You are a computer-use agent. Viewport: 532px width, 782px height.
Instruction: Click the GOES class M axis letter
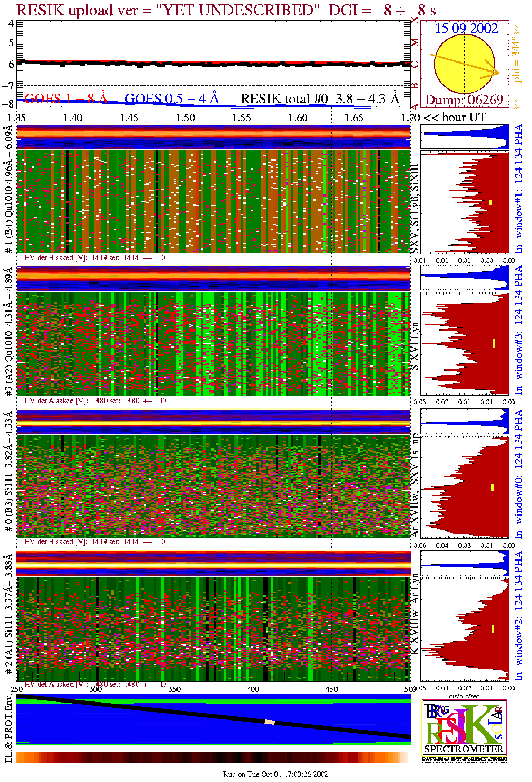(x=415, y=42)
